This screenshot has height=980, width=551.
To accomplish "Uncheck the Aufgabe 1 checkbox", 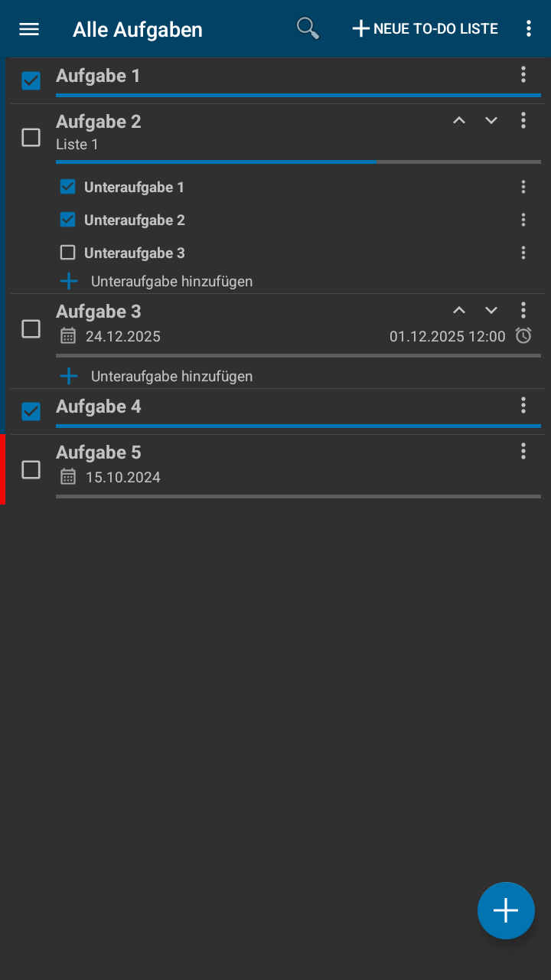I will click(x=31, y=80).
